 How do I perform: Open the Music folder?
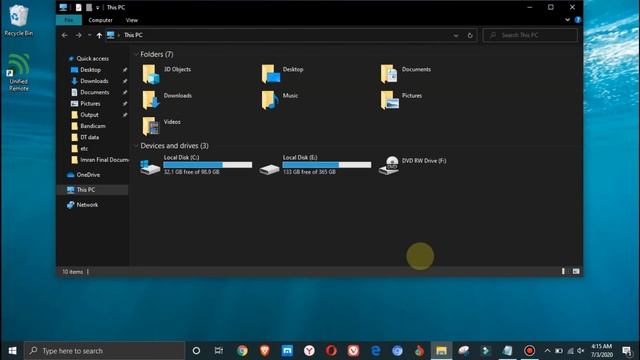tap(280, 100)
